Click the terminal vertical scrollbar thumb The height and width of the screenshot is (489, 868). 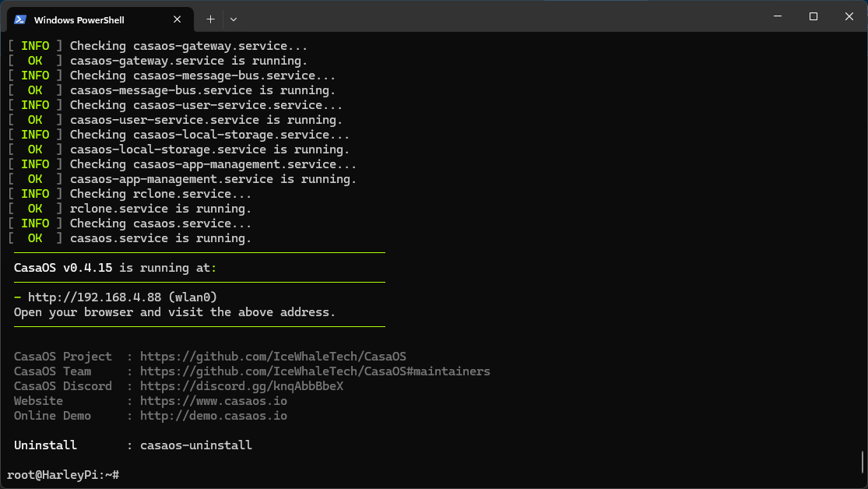863,461
